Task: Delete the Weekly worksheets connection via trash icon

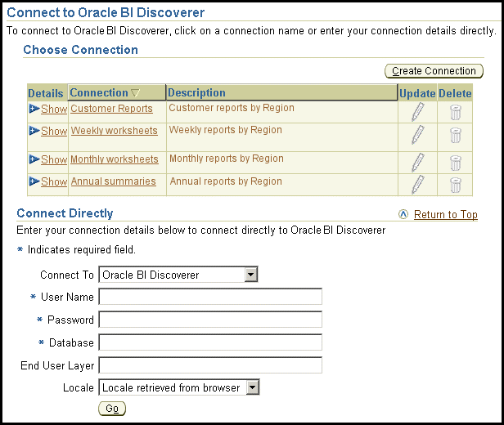Action: click(x=455, y=135)
